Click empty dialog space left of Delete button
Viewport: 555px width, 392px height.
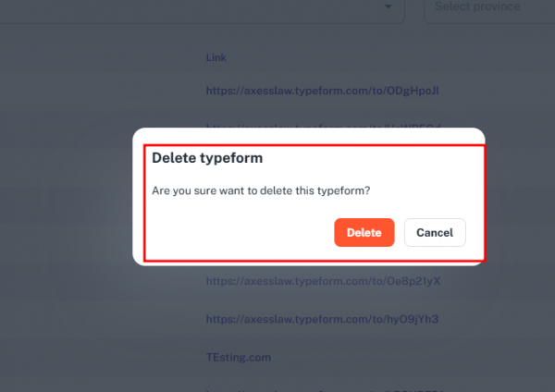240,233
